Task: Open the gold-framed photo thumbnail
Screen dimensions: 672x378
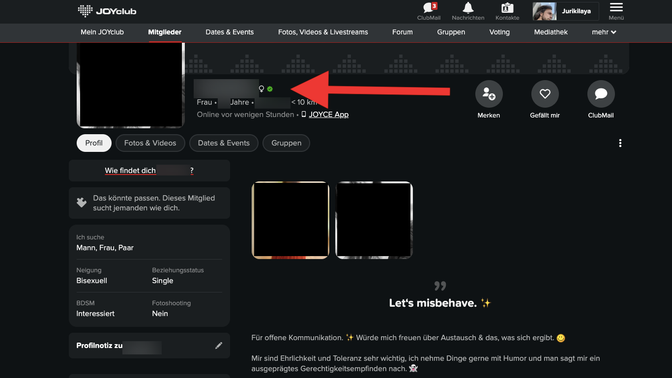Action: click(x=291, y=220)
